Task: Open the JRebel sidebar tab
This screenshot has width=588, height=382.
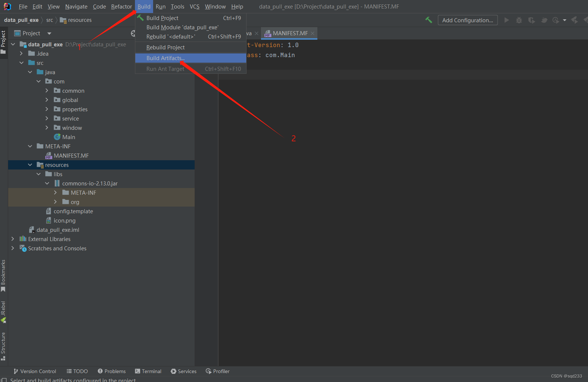Action: [x=3, y=312]
